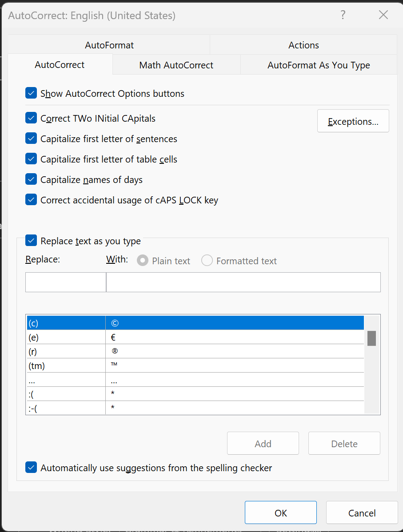Switch to the AutoFormat tab
This screenshot has height=532, width=403.
click(x=109, y=45)
